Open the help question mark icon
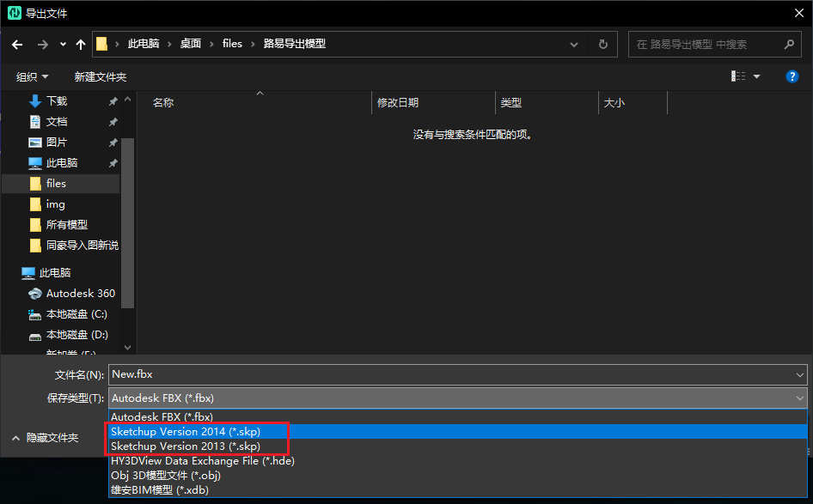Image resolution: width=813 pixels, height=504 pixels. click(792, 76)
